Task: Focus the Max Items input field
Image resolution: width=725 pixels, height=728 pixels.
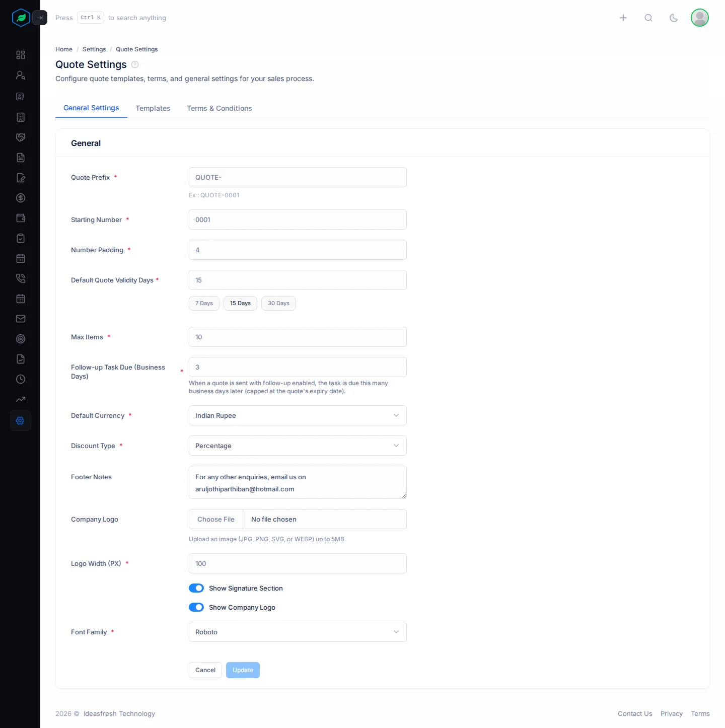Action: pyautogui.click(x=298, y=337)
